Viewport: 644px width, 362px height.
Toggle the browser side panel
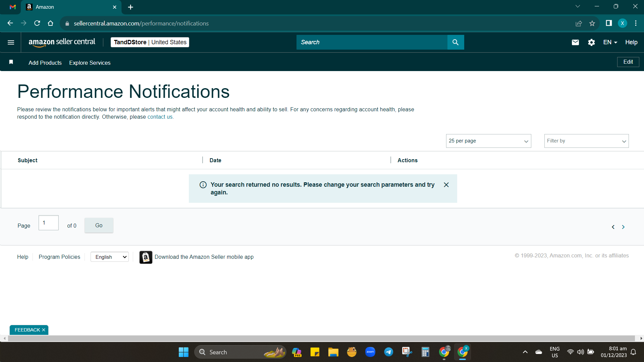609,23
